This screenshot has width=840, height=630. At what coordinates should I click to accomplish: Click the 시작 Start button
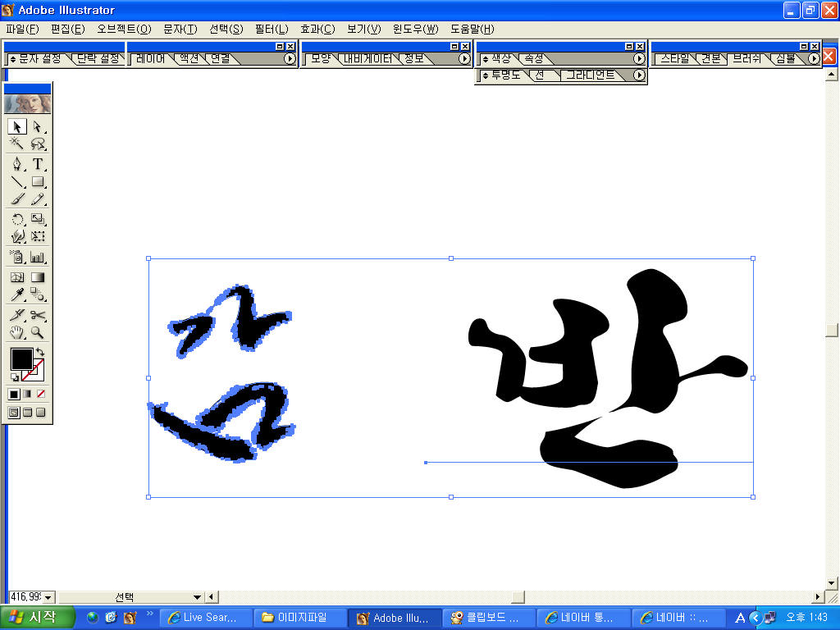[x=38, y=618]
